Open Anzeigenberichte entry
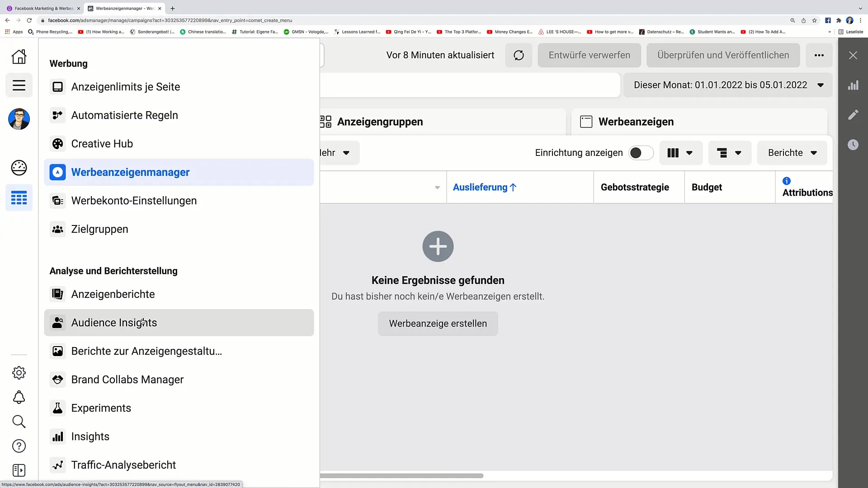 click(179, 294)
